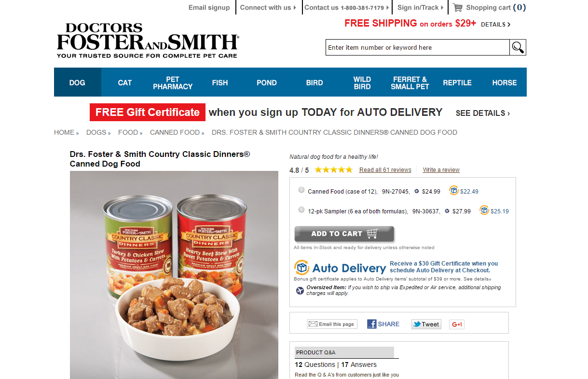
Task: Click the item number search field
Action: pyautogui.click(x=418, y=47)
